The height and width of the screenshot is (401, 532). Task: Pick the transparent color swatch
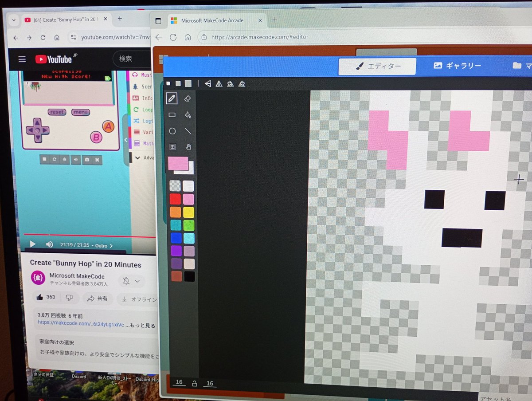175,186
